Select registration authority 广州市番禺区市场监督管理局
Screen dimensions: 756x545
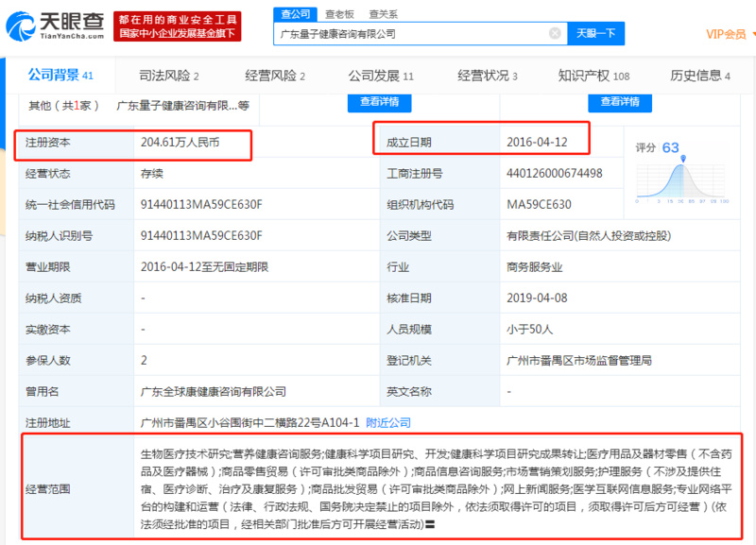click(x=578, y=361)
